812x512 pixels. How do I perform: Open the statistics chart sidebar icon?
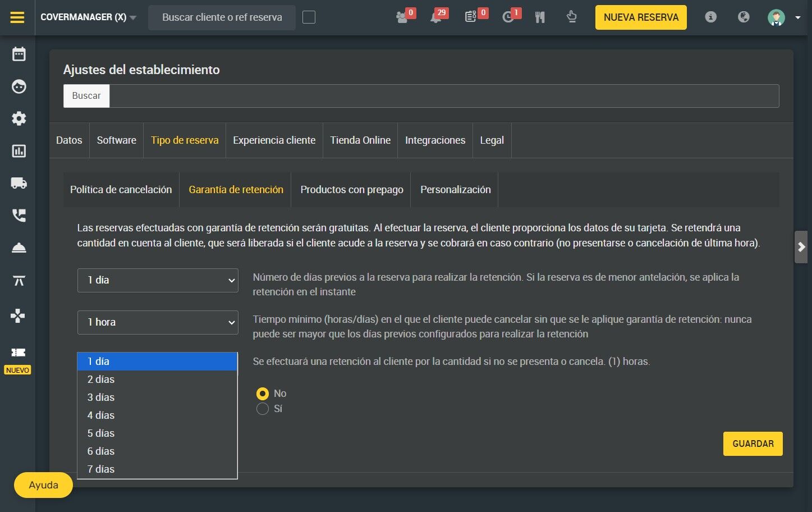click(19, 151)
